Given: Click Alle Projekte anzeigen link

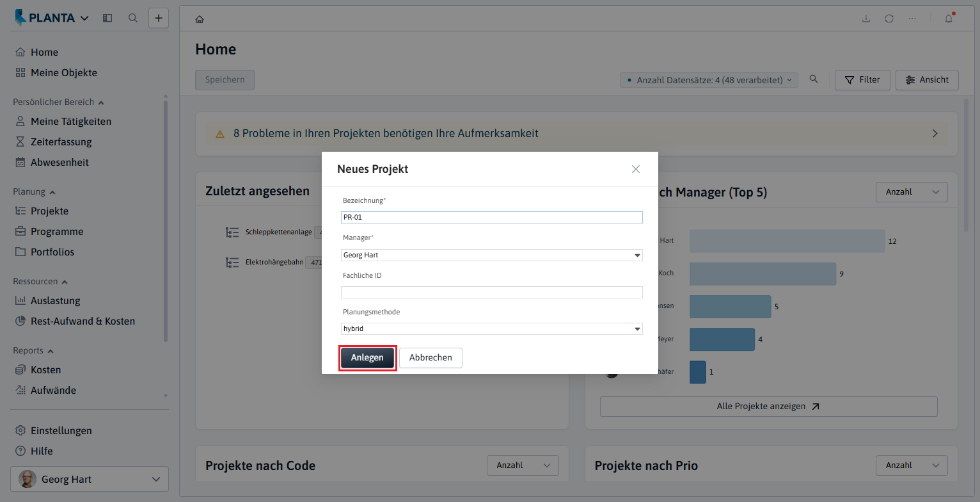Looking at the screenshot, I should (768, 407).
